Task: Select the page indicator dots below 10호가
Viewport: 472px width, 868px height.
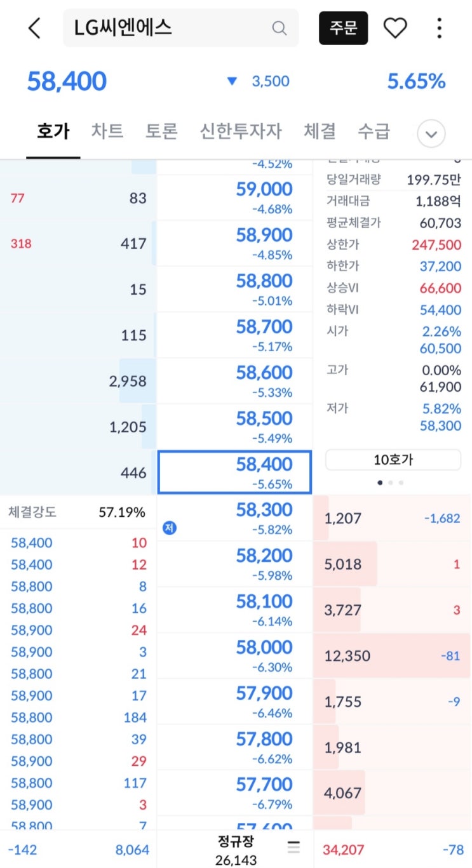Action: (390, 483)
